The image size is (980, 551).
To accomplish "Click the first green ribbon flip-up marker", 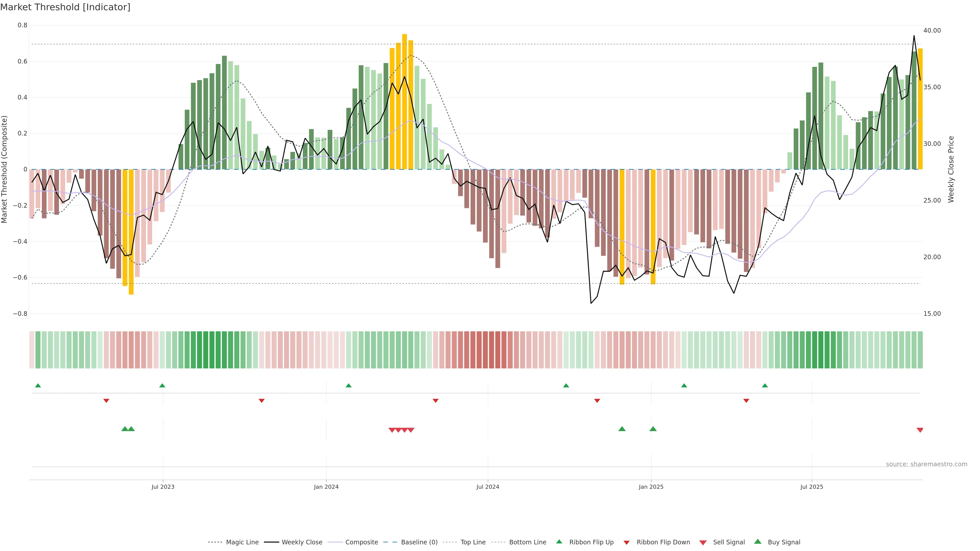I will (38, 386).
